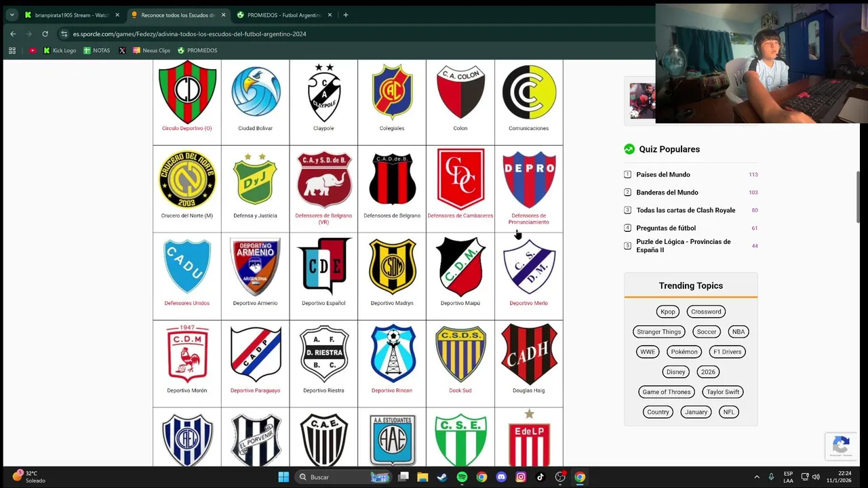Select the Crossword trending topic
The image size is (868, 488).
coord(706,312)
